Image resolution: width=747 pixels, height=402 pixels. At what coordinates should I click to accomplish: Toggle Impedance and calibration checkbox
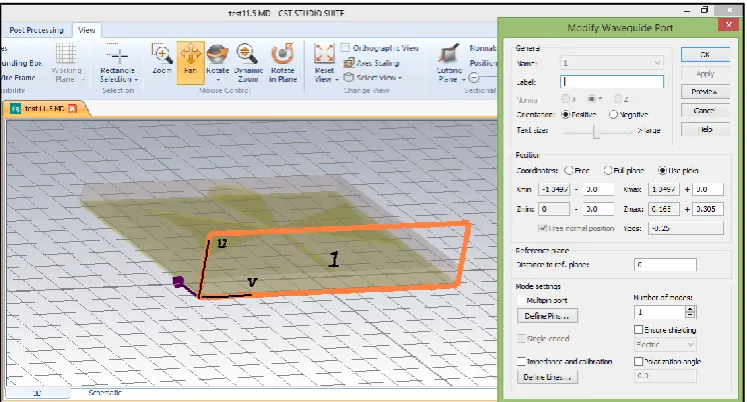521,361
